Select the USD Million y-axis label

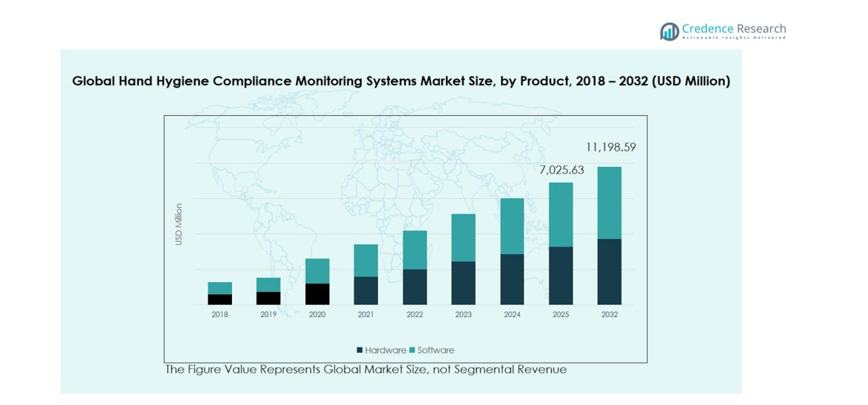coord(179,224)
